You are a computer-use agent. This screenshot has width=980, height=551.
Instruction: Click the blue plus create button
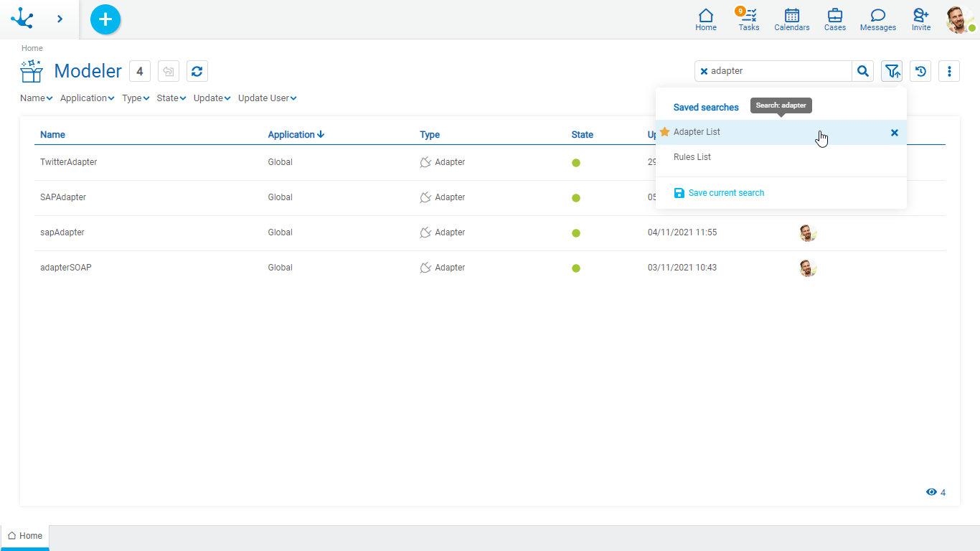coord(105,19)
